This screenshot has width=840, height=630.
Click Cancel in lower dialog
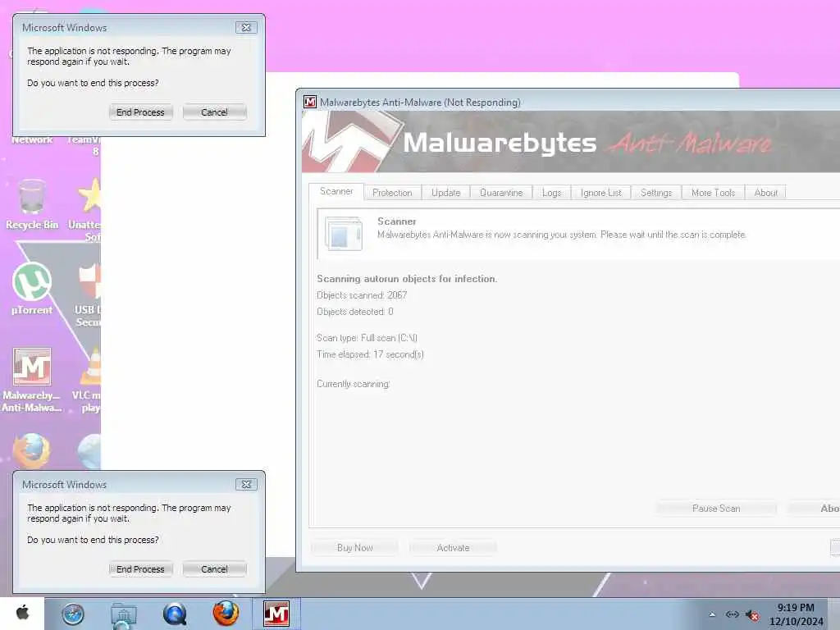(214, 569)
